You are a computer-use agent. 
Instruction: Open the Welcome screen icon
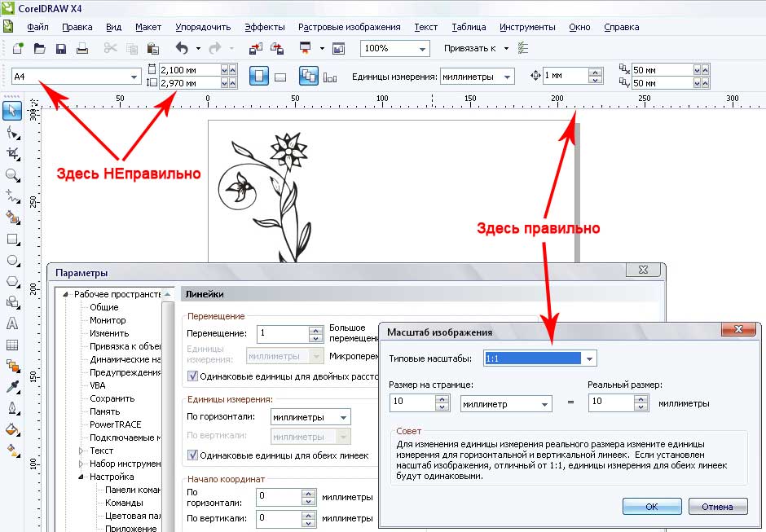pos(338,48)
